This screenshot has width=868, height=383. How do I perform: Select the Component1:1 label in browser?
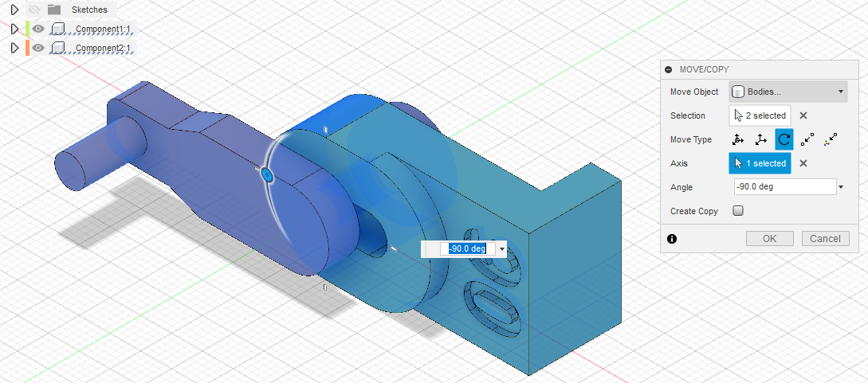[103, 29]
